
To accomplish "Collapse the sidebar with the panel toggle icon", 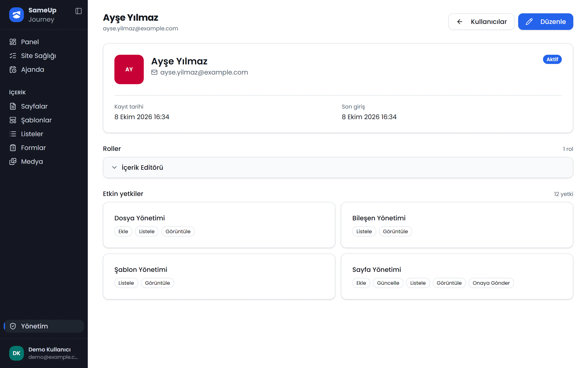I will (79, 11).
